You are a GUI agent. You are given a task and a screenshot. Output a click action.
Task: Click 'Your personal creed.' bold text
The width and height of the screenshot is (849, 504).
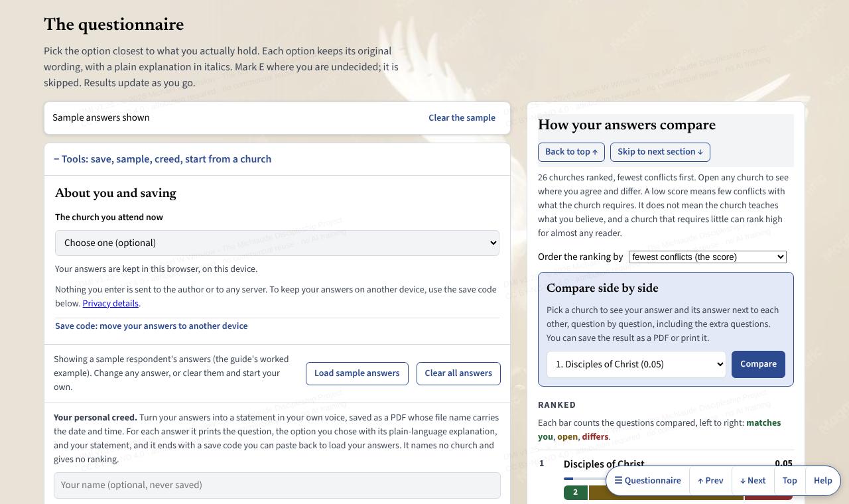[96, 417]
